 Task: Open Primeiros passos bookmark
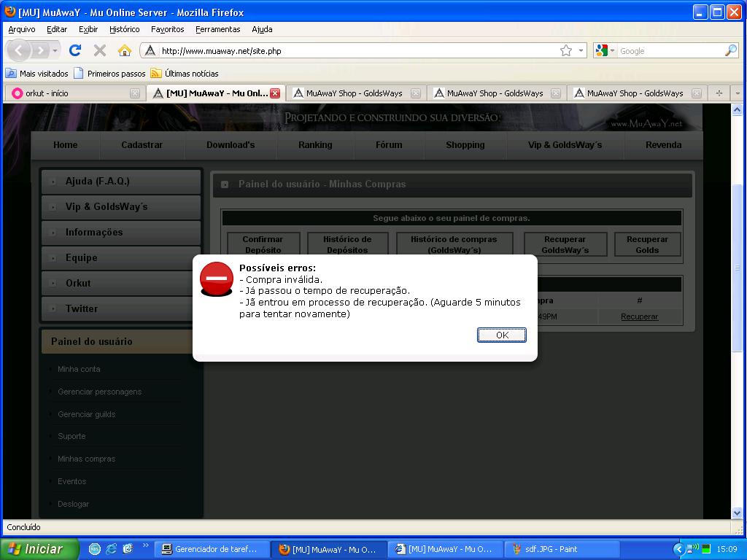pyautogui.click(x=110, y=74)
